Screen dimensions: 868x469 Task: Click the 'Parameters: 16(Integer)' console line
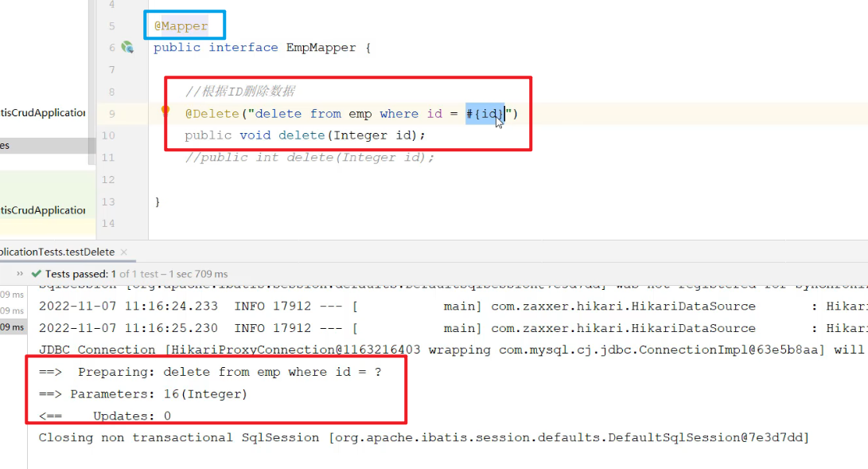point(143,394)
